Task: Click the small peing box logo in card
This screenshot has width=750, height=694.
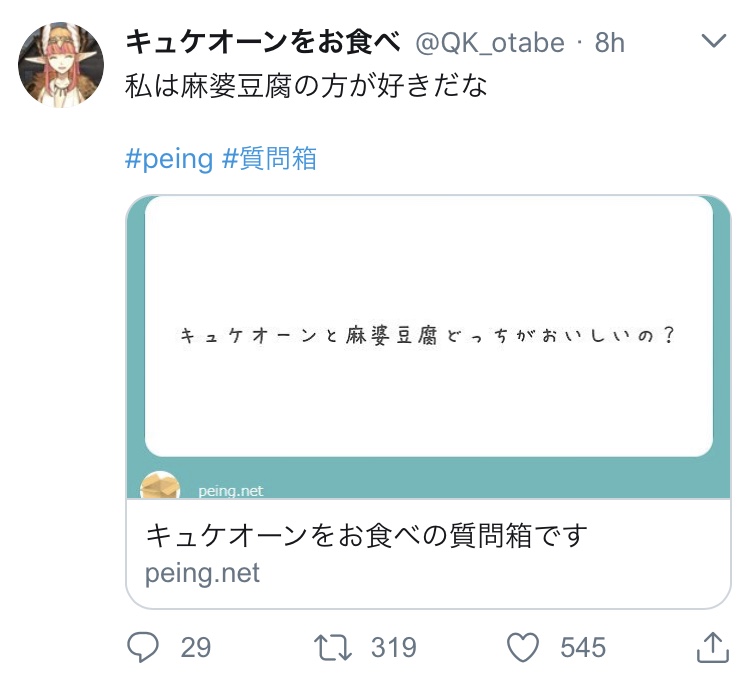Action: point(161,487)
